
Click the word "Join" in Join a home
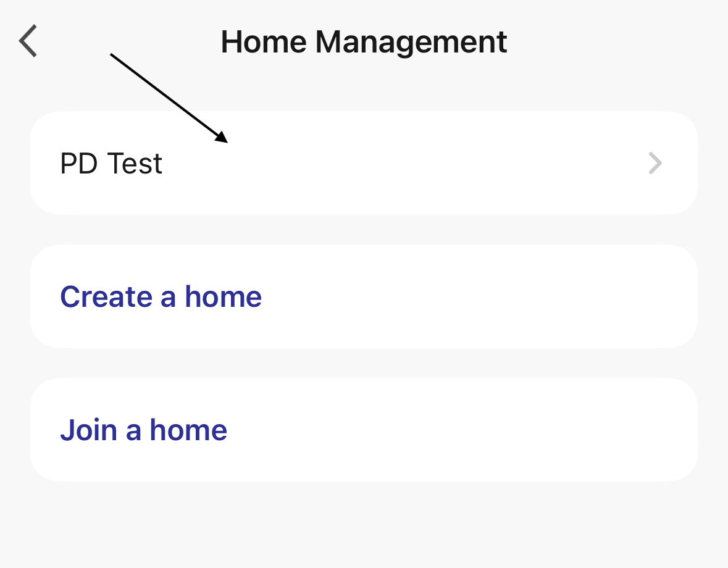pyautogui.click(x=88, y=430)
